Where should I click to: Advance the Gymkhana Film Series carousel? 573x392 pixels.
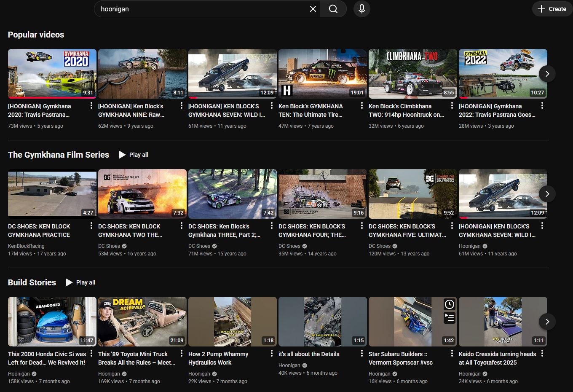click(x=547, y=194)
